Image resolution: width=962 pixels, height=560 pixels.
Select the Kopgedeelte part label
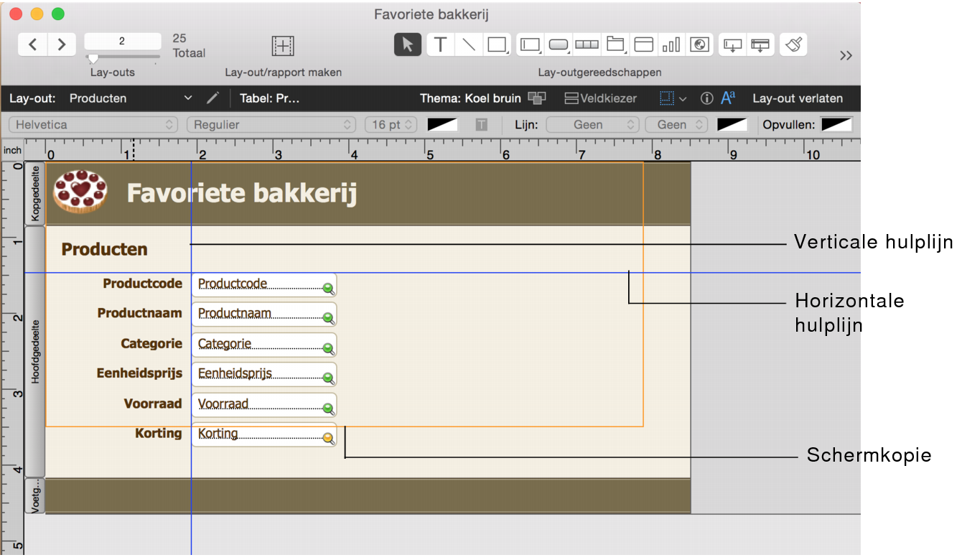tap(35, 194)
